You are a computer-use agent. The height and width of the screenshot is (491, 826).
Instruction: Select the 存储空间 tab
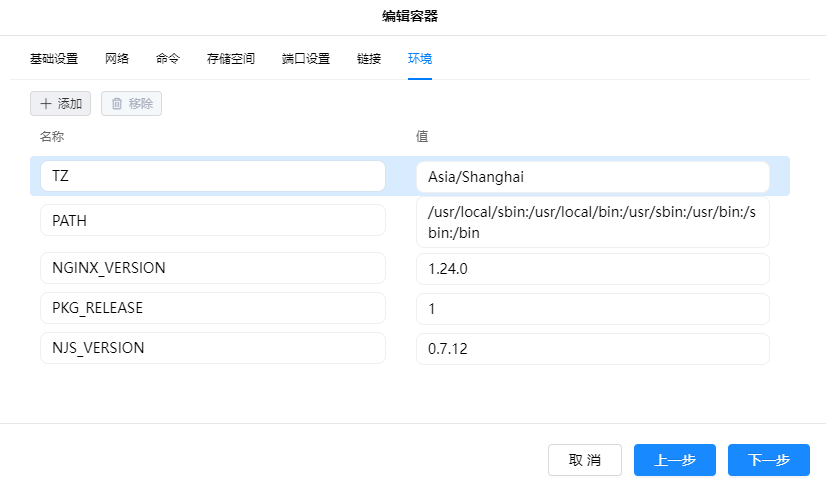(231, 59)
